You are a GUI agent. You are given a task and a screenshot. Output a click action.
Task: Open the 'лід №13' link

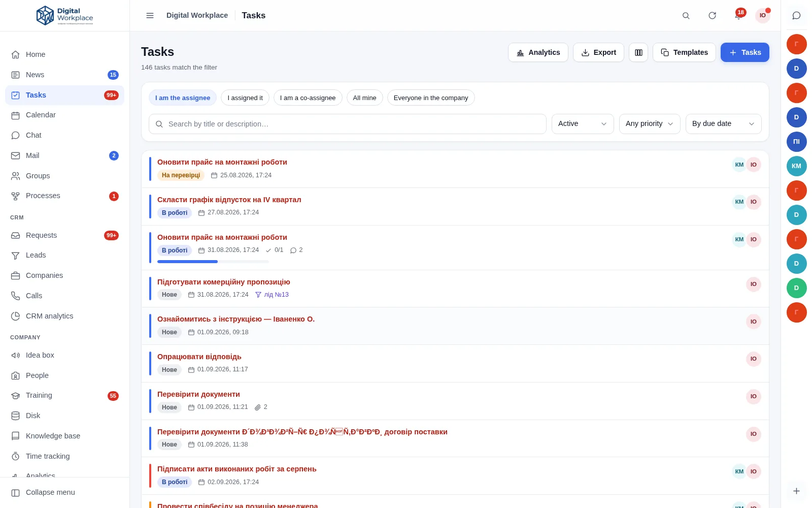tap(272, 295)
